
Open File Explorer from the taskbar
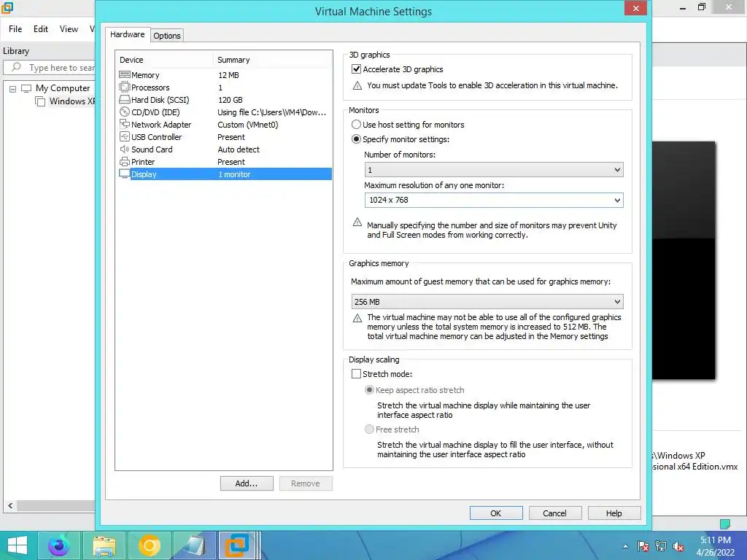104,545
